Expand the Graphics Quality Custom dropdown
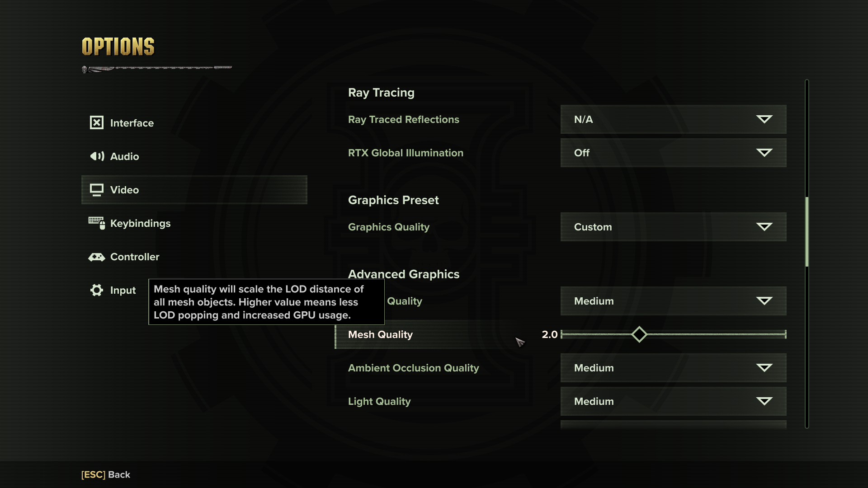 [673, 227]
